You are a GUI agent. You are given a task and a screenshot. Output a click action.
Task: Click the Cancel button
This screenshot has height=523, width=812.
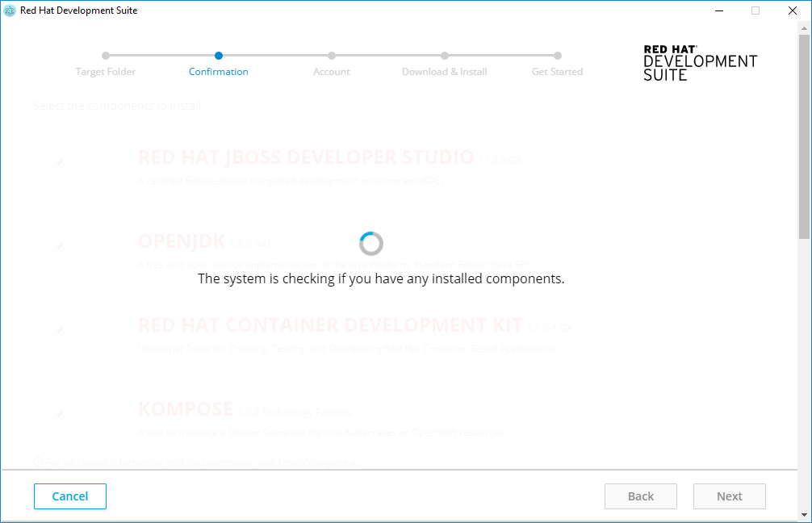click(70, 496)
